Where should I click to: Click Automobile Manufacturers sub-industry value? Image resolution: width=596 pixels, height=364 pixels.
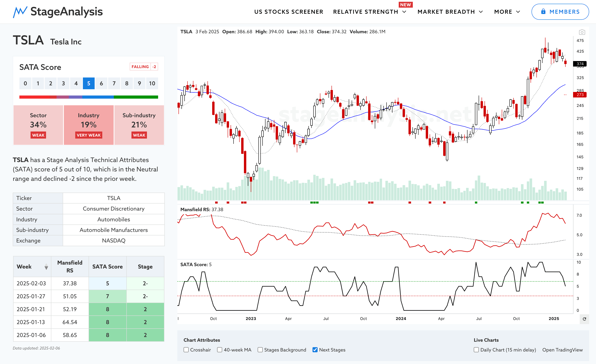point(114,230)
